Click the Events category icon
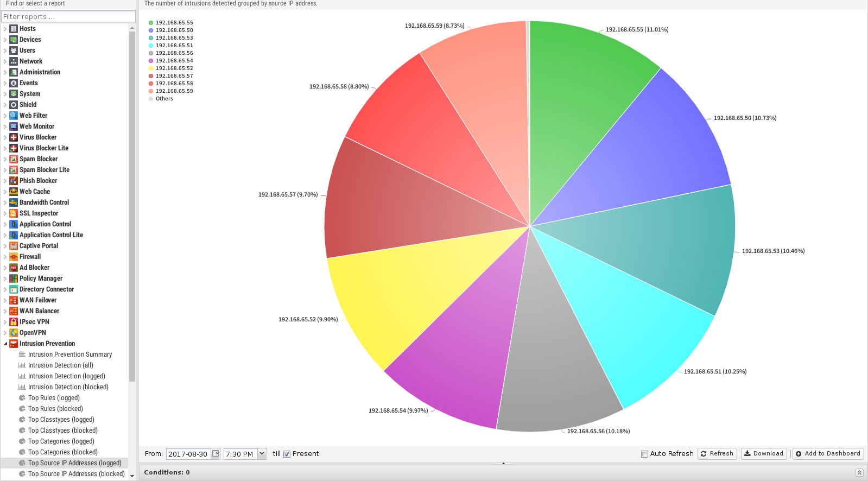This screenshot has width=868, height=481. [x=14, y=83]
